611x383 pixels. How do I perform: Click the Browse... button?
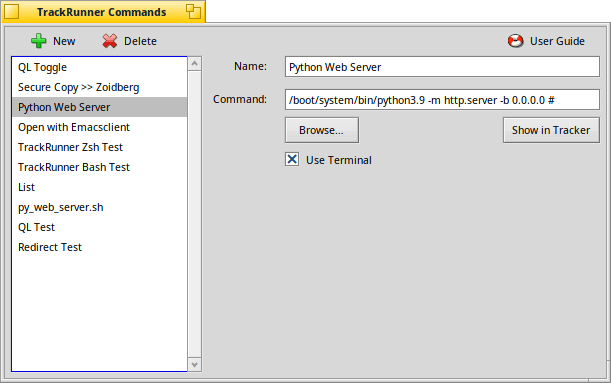(x=322, y=130)
